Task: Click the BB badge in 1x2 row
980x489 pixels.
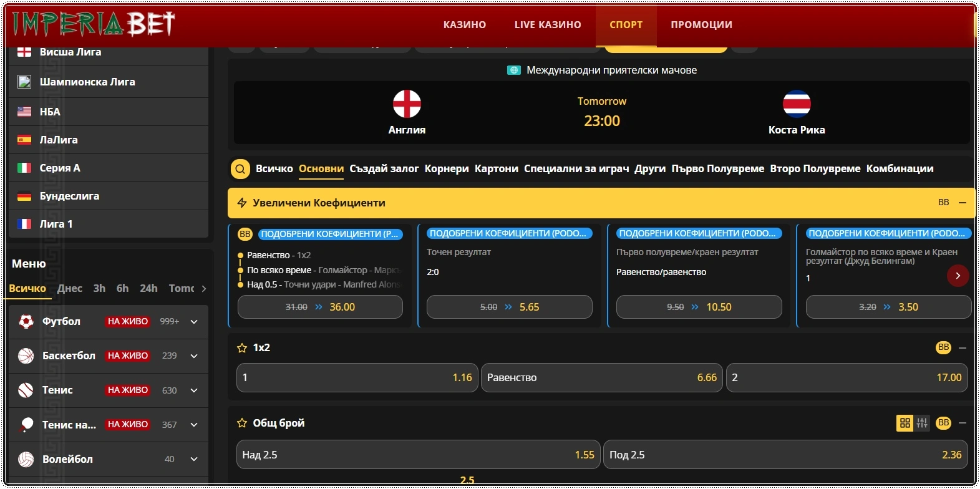Action: pos(943,347)
